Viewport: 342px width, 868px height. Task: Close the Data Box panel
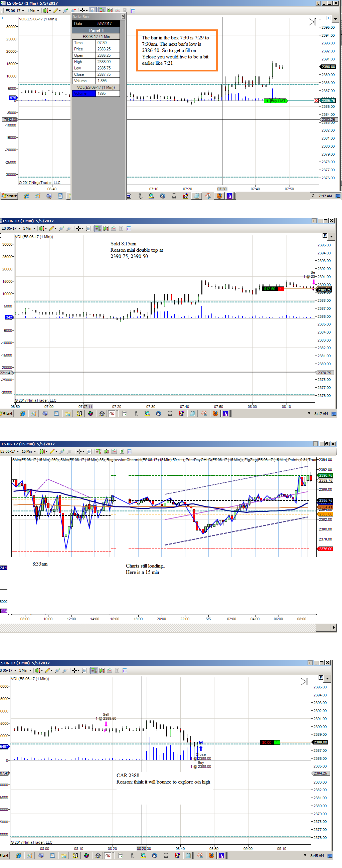point(123,16)
